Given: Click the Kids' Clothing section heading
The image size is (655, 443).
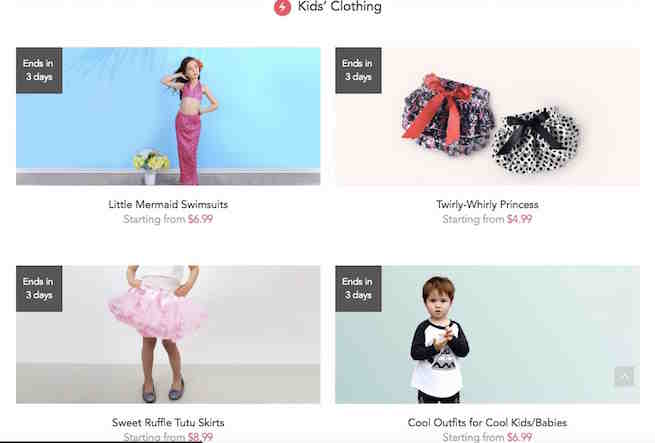Looking at the screenshot, I should [x=340, y=7].
